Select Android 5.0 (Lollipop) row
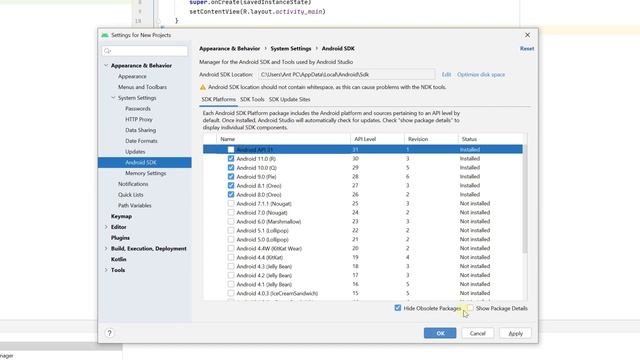Image resolution: width=640 pixels, height=360 pixels. 362,240
